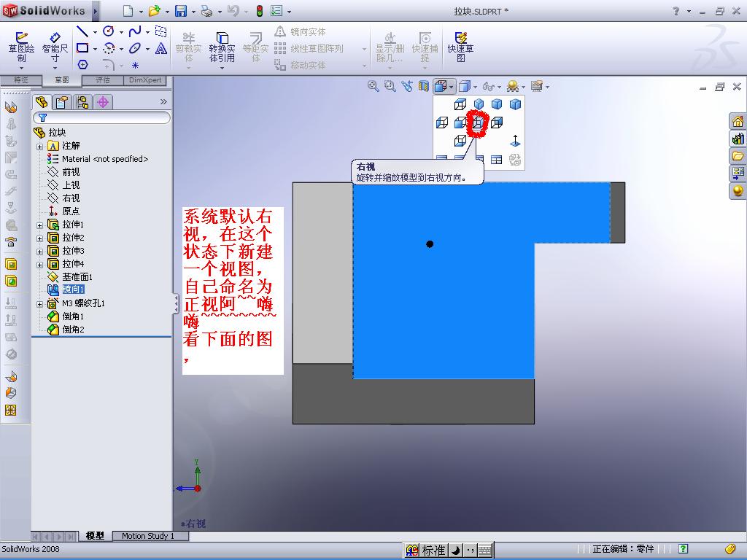Switch to the 评估 evaluate tab
Viewport: 747px width, 560px height.
pos(103,80)
